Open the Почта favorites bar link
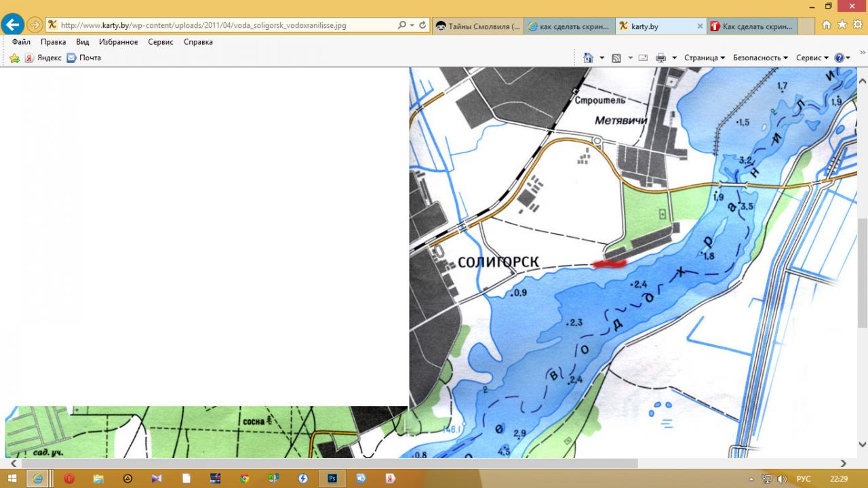 [x=84, y=58]
